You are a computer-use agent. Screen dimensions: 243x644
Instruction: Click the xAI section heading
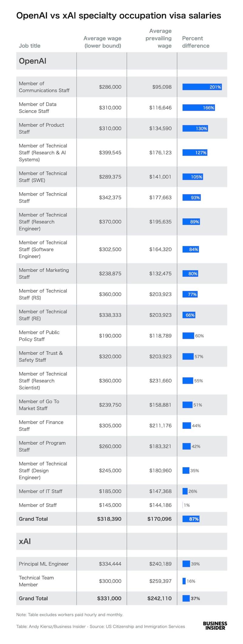point(25,541)
